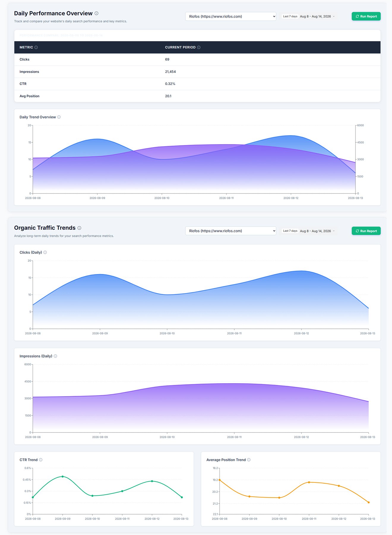Expand the date range picker in Organic Traffic Trends
This screenshot has width=392, height=535.
coord(309,231)
